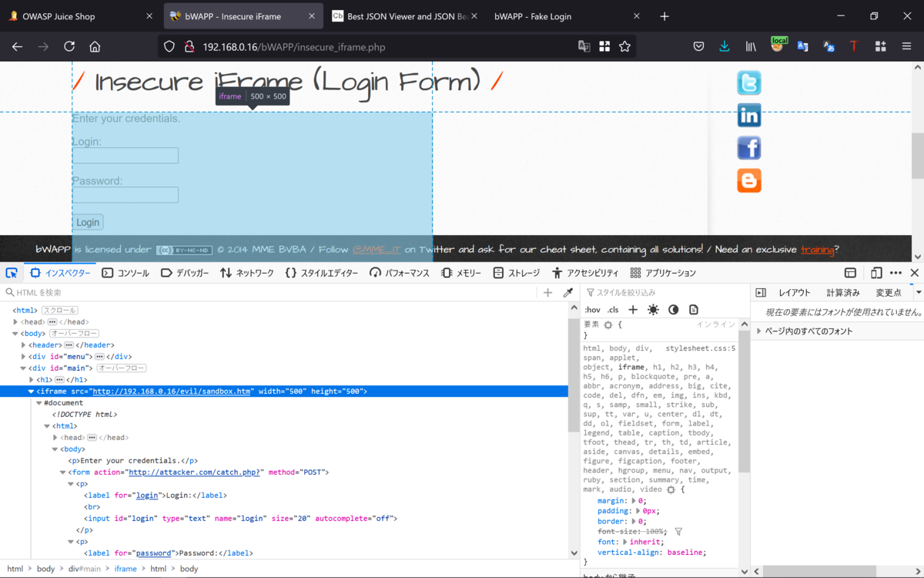The image size is (924, 578).
Task: Open the downloads panel
Action: tap(725, 46)
